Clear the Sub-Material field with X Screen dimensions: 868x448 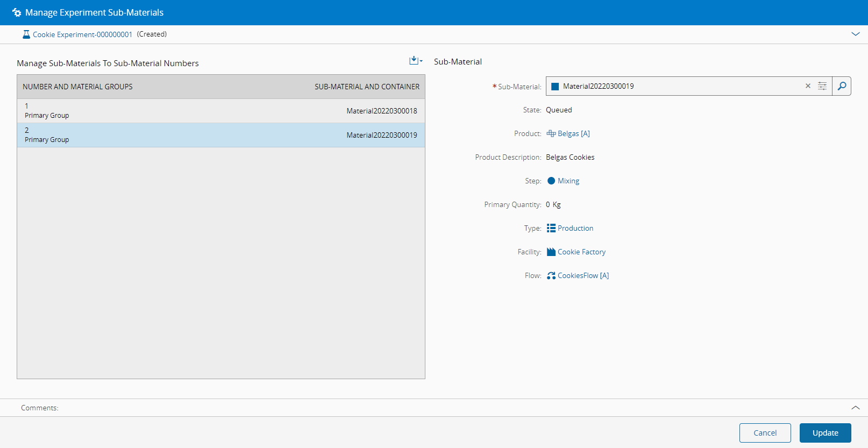808,86
